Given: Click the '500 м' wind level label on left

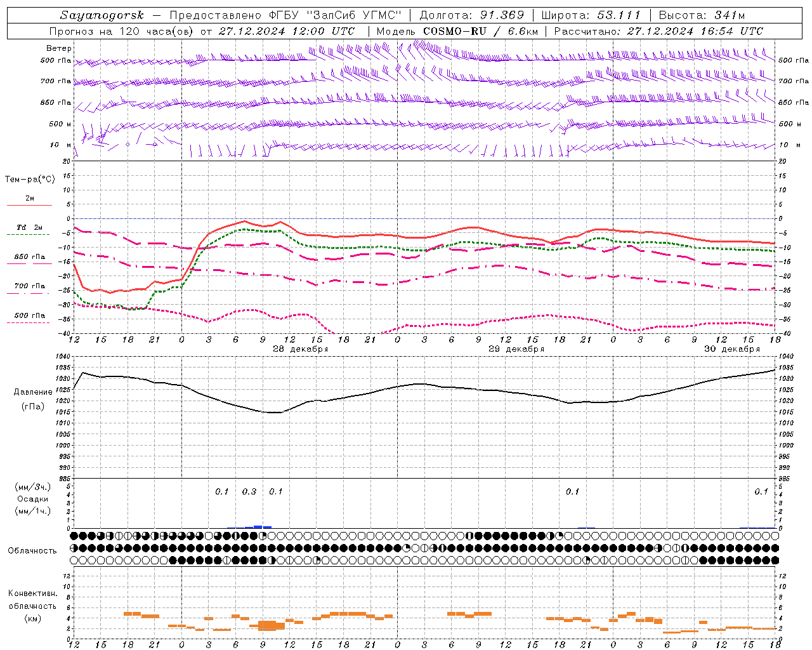Looking at the screenshot, I should point(61,124).
